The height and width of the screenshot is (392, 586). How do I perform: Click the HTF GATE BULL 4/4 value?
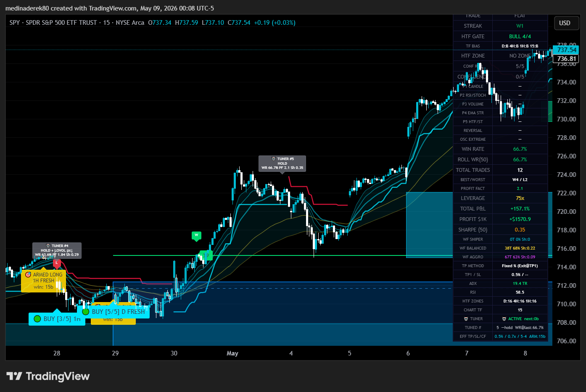(520, 37)
